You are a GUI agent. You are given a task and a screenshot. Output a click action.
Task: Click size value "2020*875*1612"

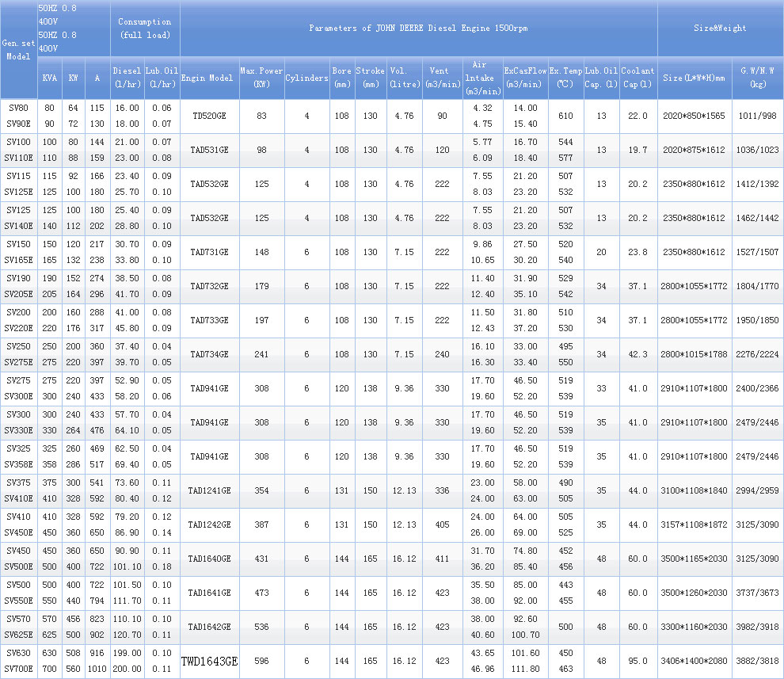tap(694, 150)
